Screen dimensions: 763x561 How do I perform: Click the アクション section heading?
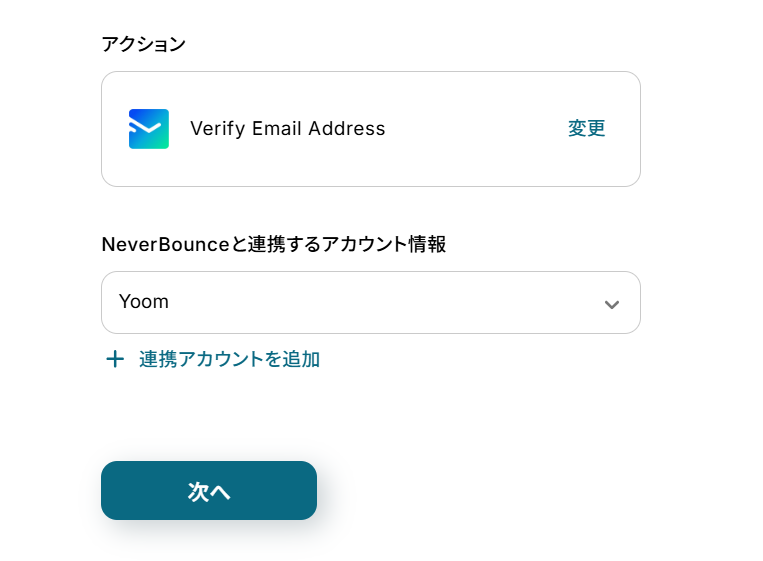coord(143,44)
